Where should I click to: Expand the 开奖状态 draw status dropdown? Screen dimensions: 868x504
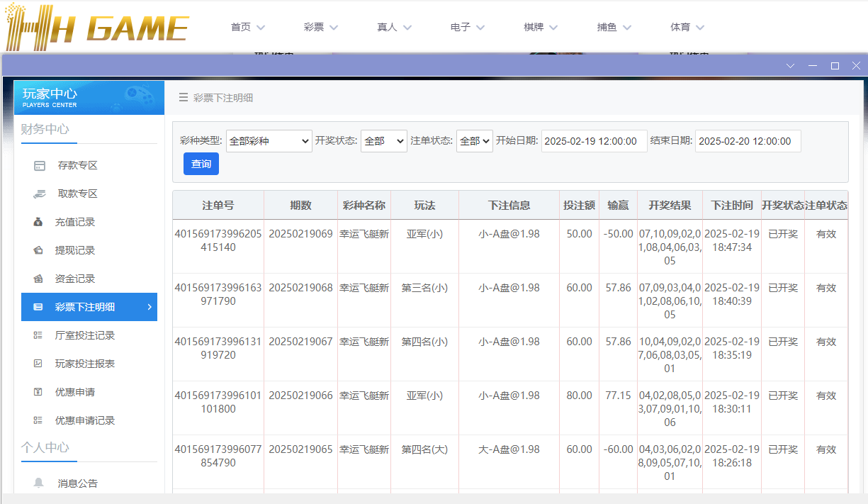point(383,140)
